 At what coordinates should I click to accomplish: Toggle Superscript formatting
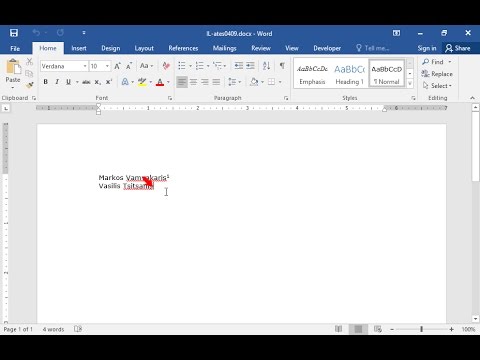[x=109, y=82]
